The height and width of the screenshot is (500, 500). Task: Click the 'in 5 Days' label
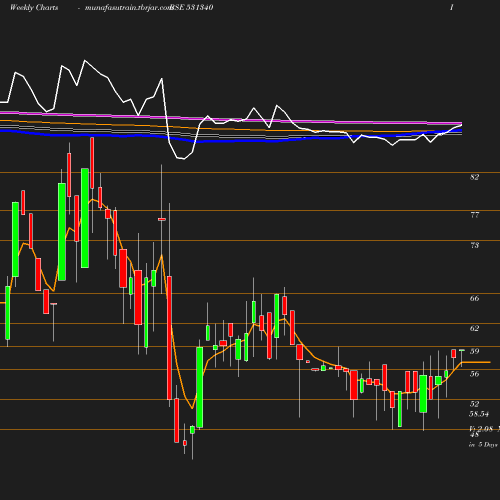pyautogui.click(x=483, y=445)
